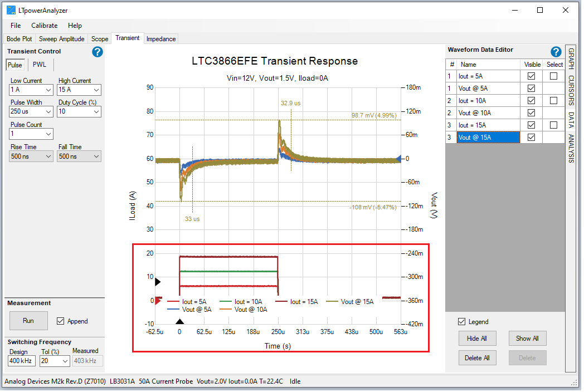This screenshot has height=392, width=584.
Task: Open the File menu
Action: pyautogui.click(x=15, y=25)
